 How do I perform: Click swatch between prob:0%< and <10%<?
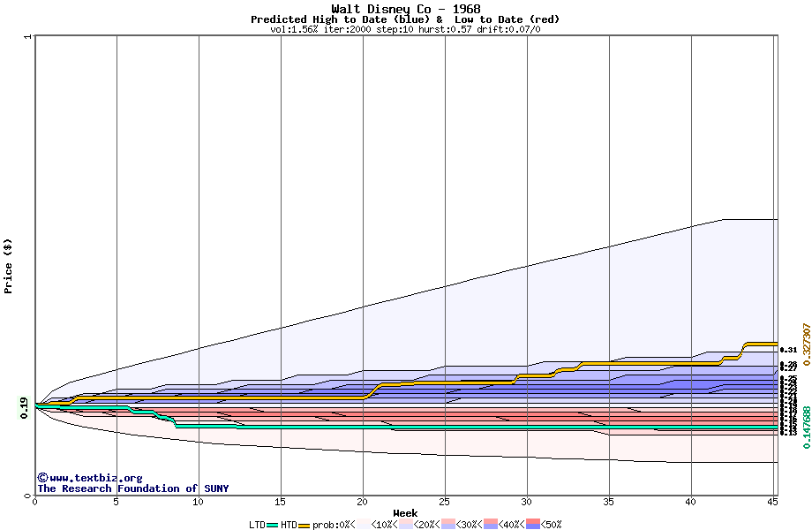(363, 524)
